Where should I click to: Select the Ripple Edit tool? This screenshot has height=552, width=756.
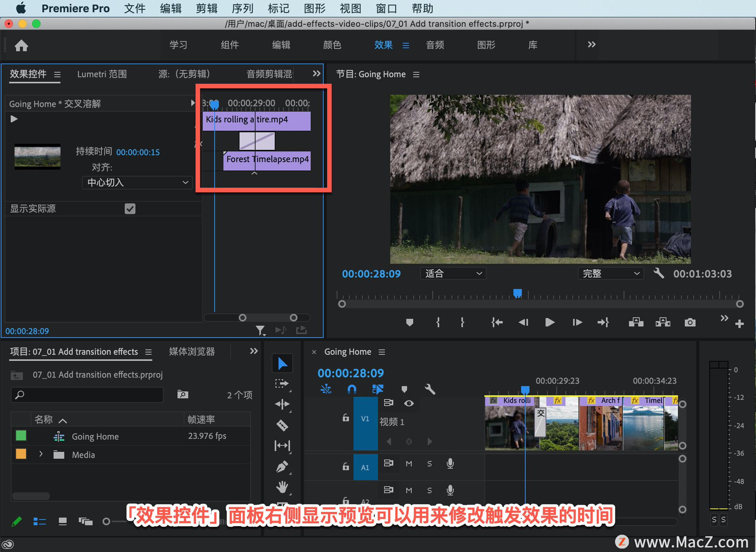pos(282,404)
